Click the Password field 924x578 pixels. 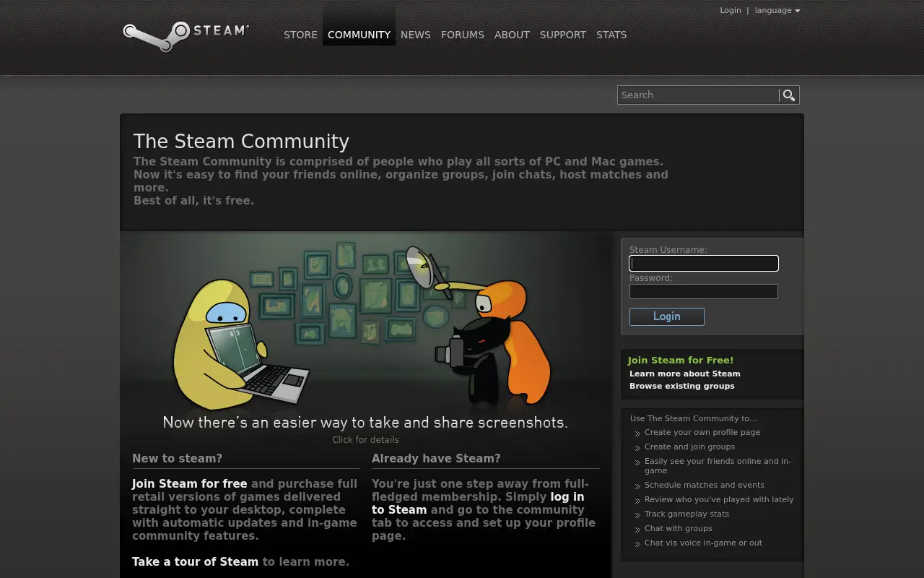click(704, 291)
